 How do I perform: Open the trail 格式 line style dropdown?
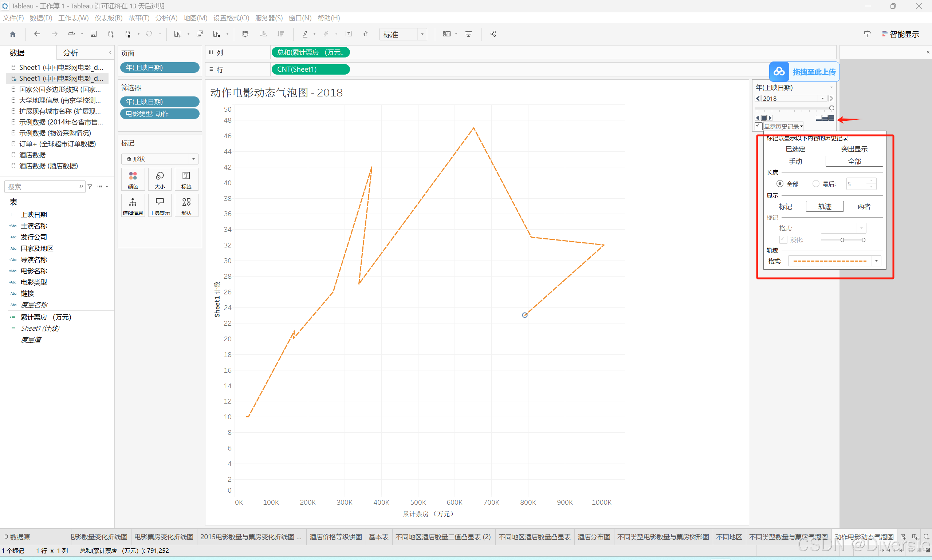tap(876, 261)
